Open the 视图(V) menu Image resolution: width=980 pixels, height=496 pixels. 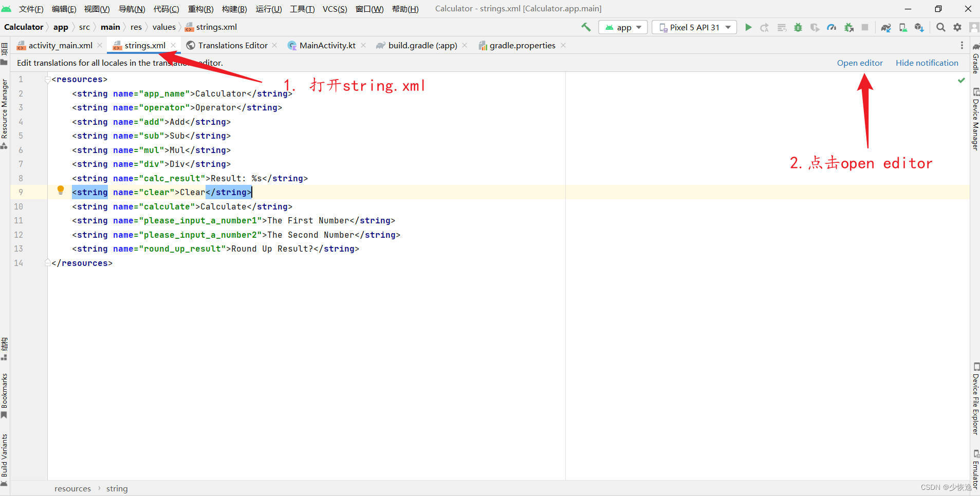coord(97,9)
